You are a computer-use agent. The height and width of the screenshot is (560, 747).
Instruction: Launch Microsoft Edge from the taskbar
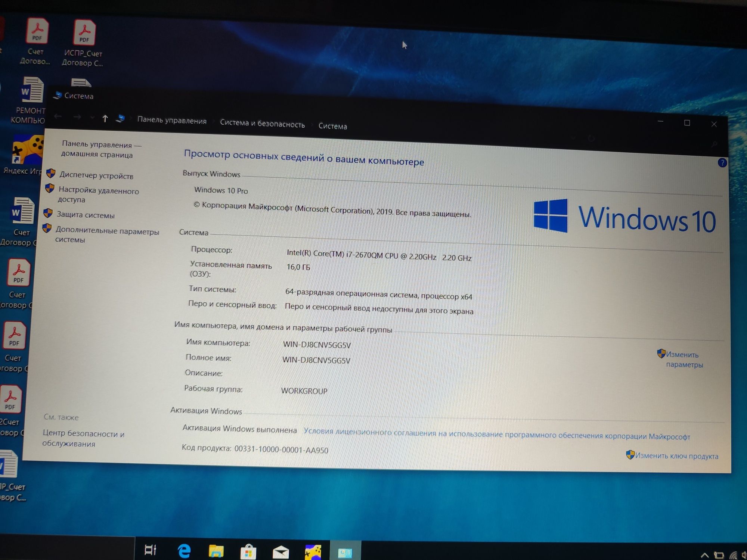[184, 550]
